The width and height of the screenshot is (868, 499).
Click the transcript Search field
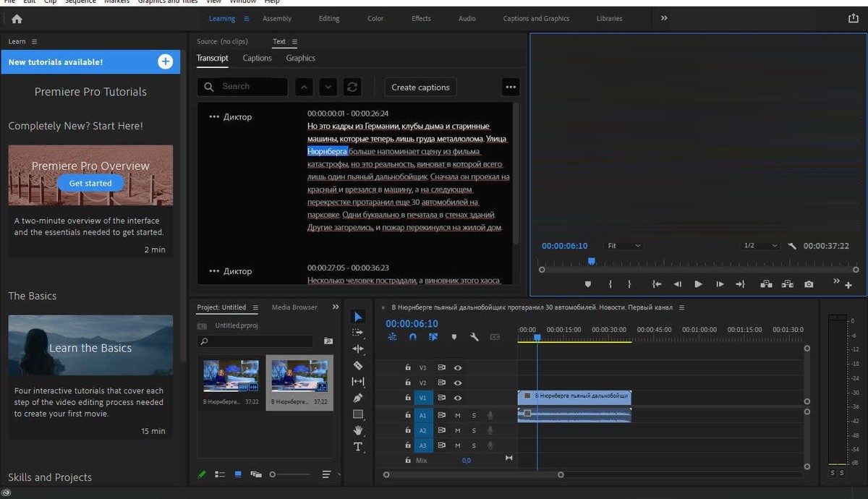(250, 87)
